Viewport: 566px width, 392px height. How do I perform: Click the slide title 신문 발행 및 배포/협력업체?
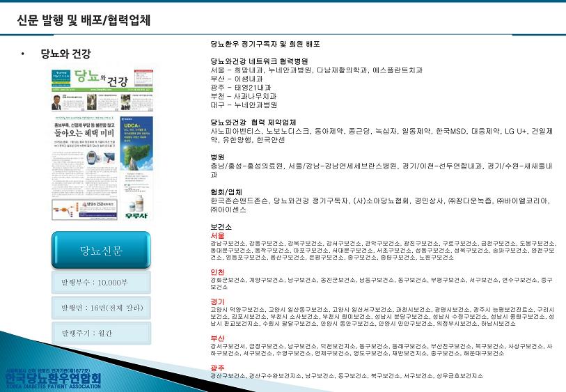coord(84,20)
